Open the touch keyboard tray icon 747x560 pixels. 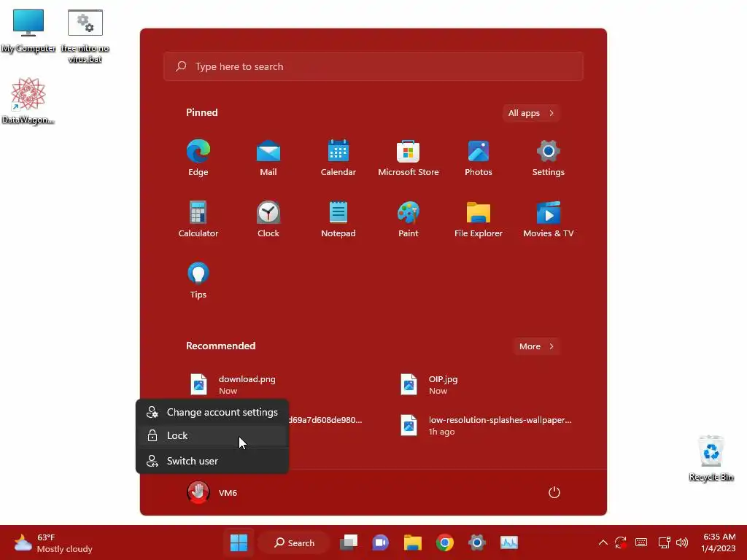pos(641,542)
